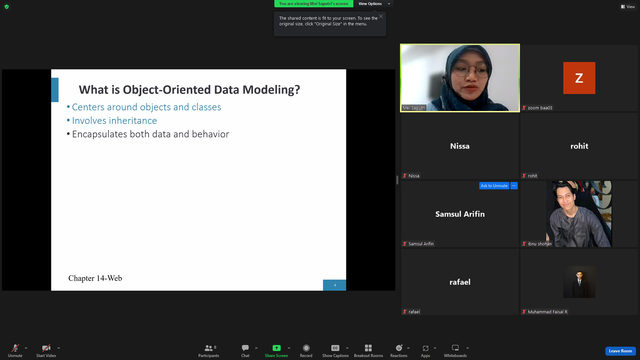
Task: Click the green Share Screen icon
Action: pyautogui.click(x=276, y=348)
